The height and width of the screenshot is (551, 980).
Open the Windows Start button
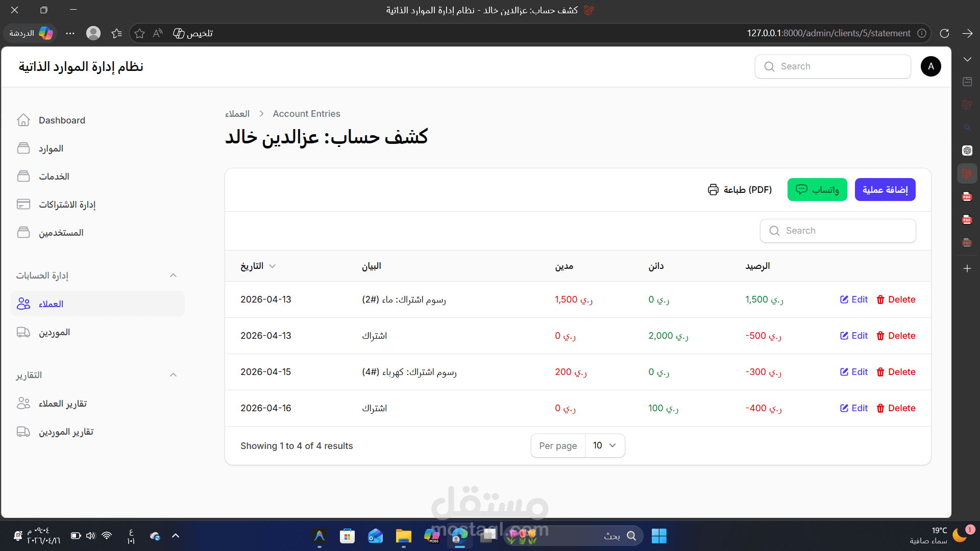pyautogui.click(x=659, y=536)
